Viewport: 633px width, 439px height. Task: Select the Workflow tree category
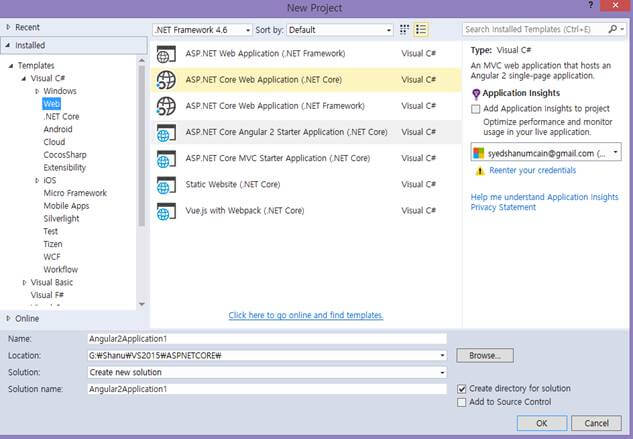coord(61,270)
